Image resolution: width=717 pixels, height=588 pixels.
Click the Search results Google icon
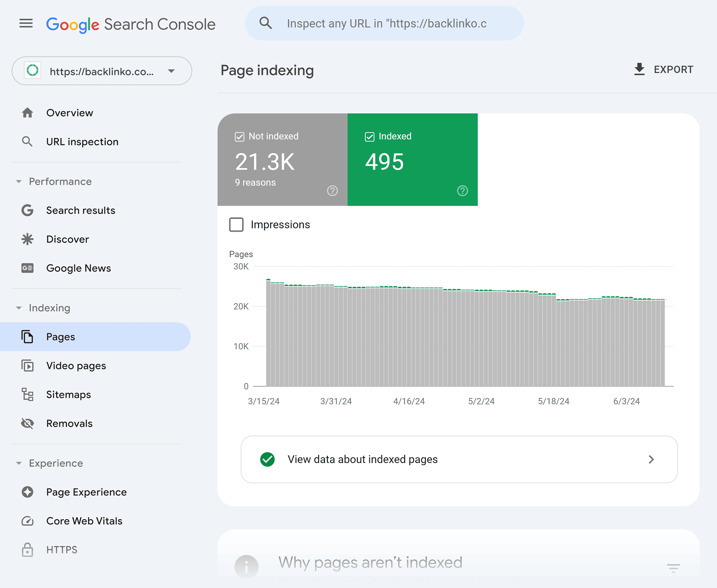click(28, 210)
